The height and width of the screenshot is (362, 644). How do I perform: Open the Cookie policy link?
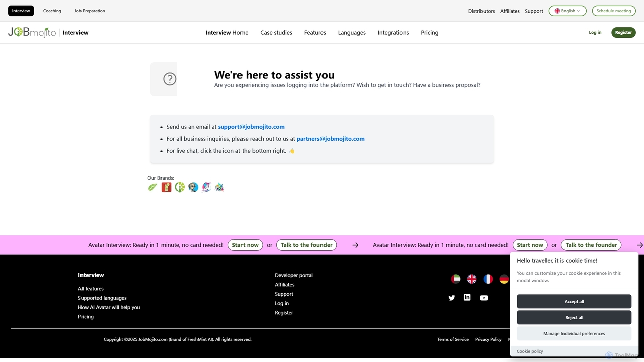pos(530,351)
